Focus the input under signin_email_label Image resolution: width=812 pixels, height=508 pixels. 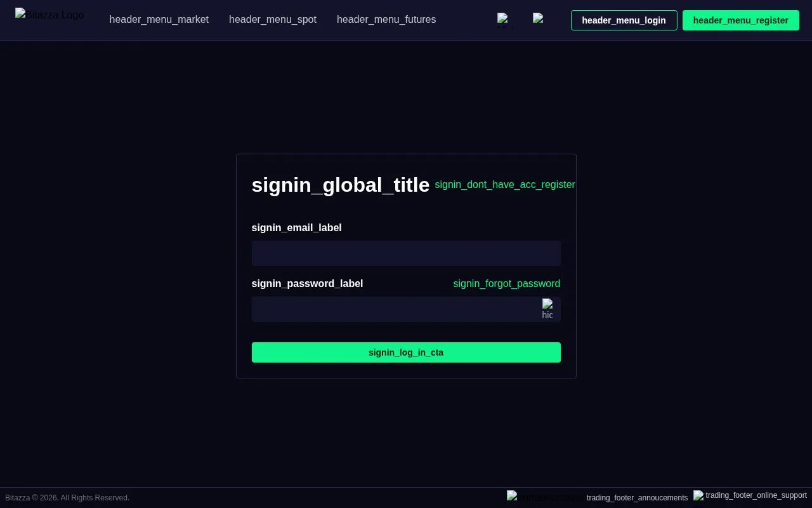coord(406,253)
